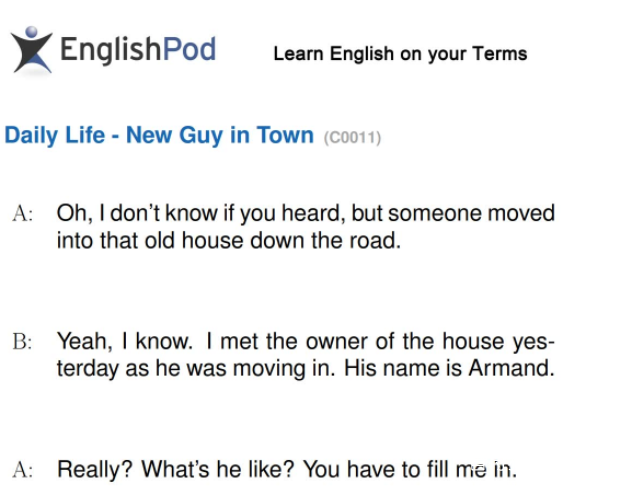Click the word Pod in the logo

[x=190, y=49]
